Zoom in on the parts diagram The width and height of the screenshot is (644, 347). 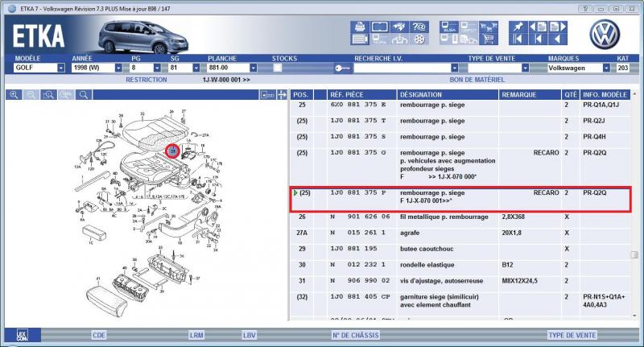(14, 95)
